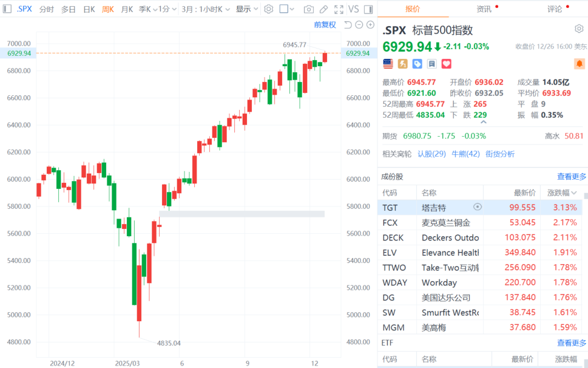Open fullscreen chart view icon
The height and width of the screenshot is (368, 588).
[339, 9]
